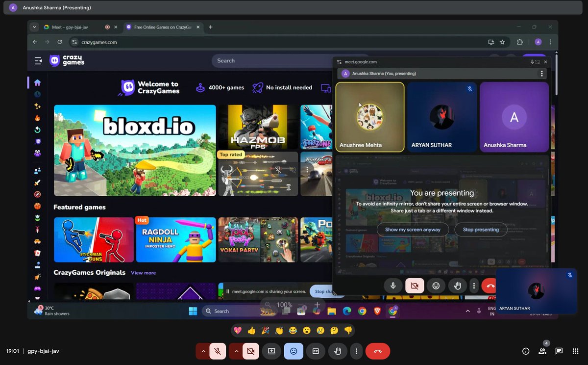The width and height of the screenshot is (588, 365).
Task: Click back-to-tab icon in the popup header
Action: coord(538,62)
